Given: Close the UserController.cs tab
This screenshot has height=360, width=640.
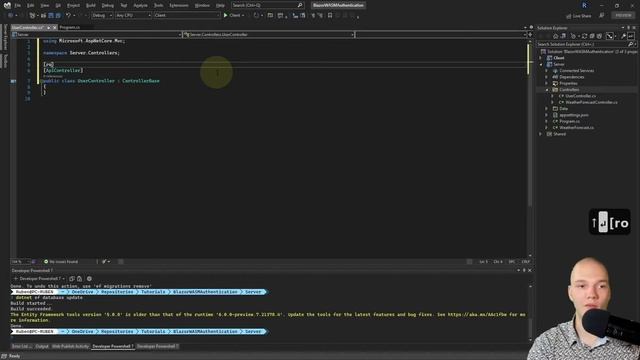Looking at the screenshot, I should 55,27.
